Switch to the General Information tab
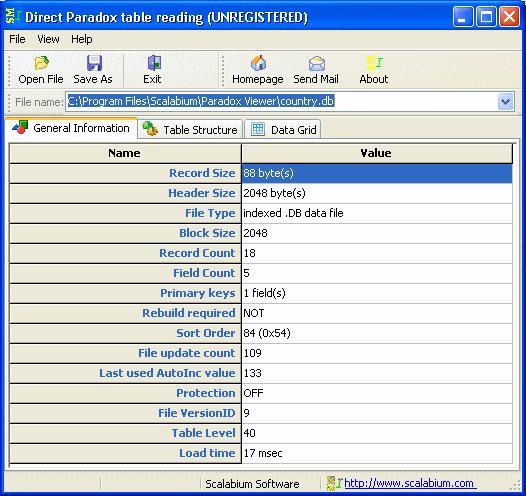Screen dimensions: 526x496 [71, 128]
